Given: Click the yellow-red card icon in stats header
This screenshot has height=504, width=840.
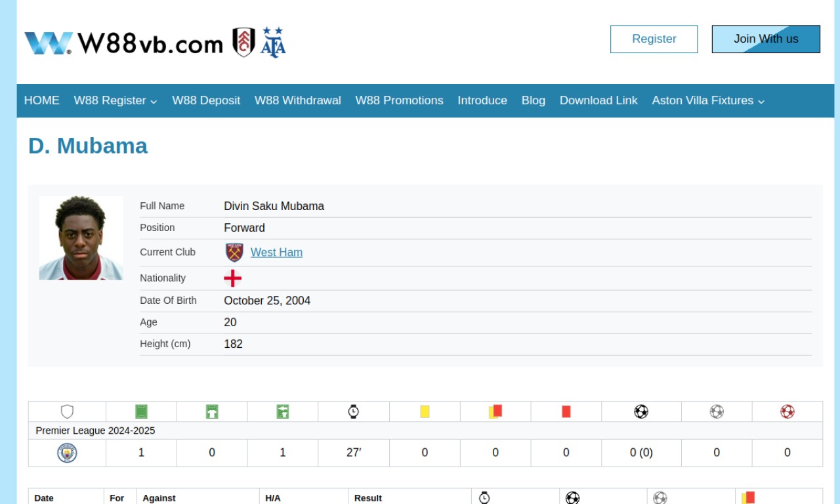Looking at the screenshot, I should pyautogui.click(x=495, y=411).
